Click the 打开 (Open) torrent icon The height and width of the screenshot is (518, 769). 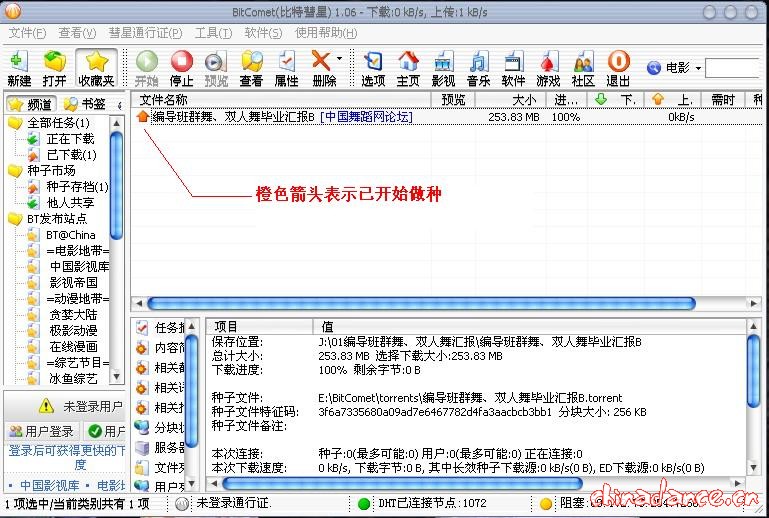(55, 68)
